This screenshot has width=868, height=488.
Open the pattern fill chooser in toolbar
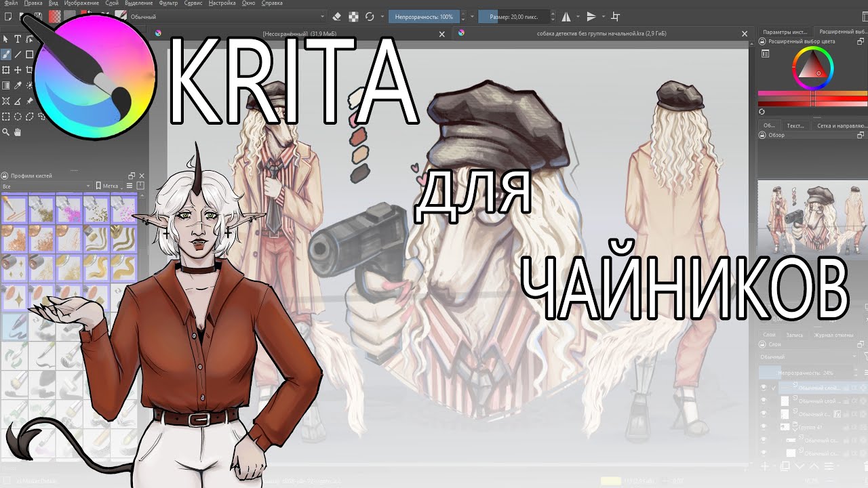pyautogui.click(x=69, y=16)
